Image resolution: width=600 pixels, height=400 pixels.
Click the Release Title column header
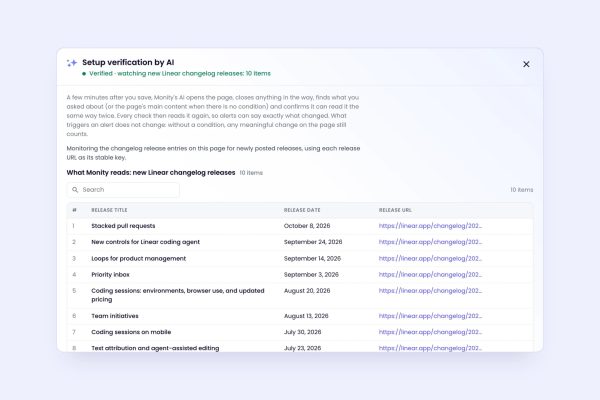(x=109, y=210)
